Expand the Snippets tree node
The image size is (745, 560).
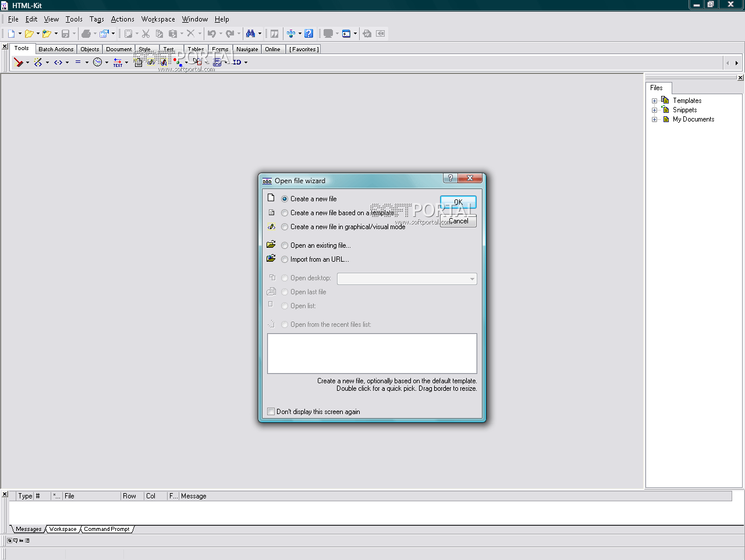654,110
